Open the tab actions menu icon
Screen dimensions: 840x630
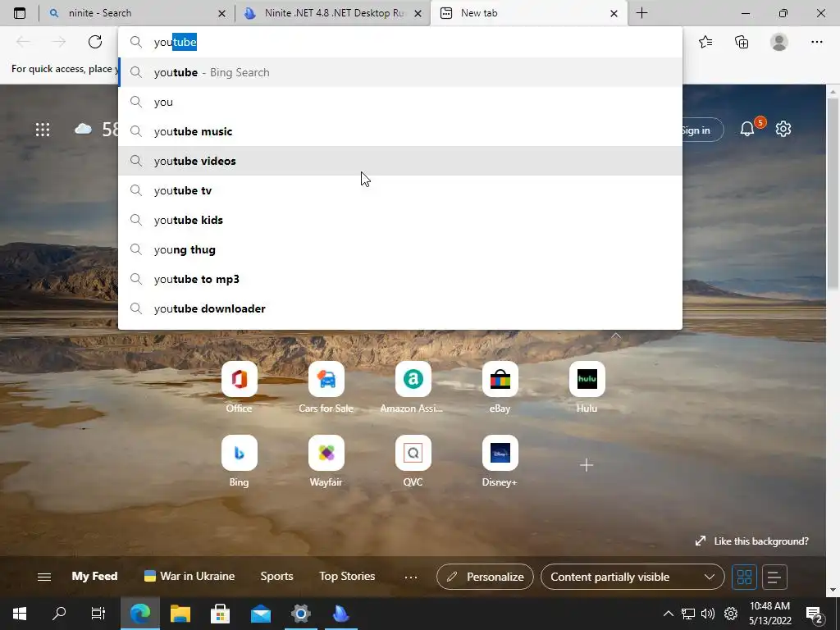click(x=20, y=13)
